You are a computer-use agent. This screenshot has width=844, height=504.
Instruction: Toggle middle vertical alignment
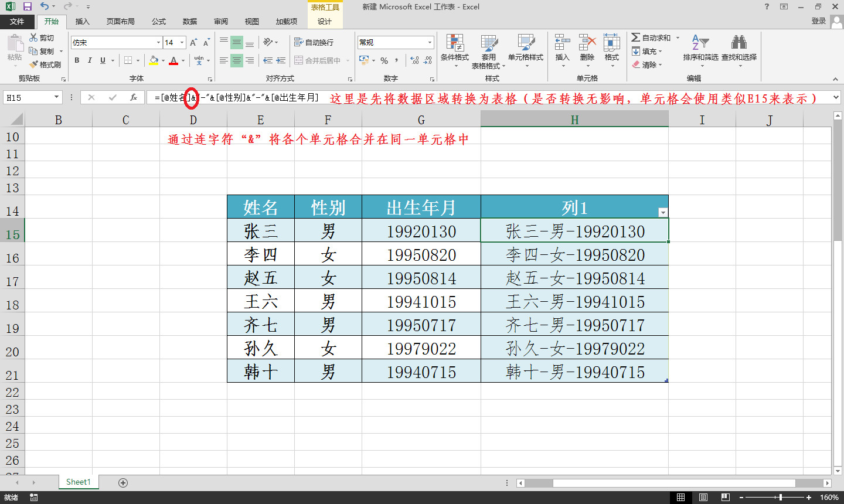point(237,42)
